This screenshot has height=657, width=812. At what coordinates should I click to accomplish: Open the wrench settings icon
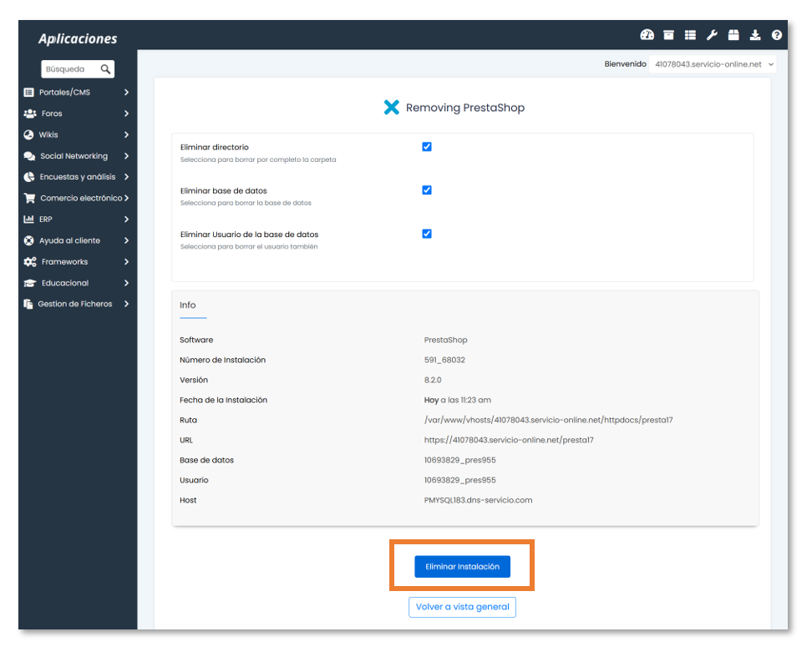712,35
